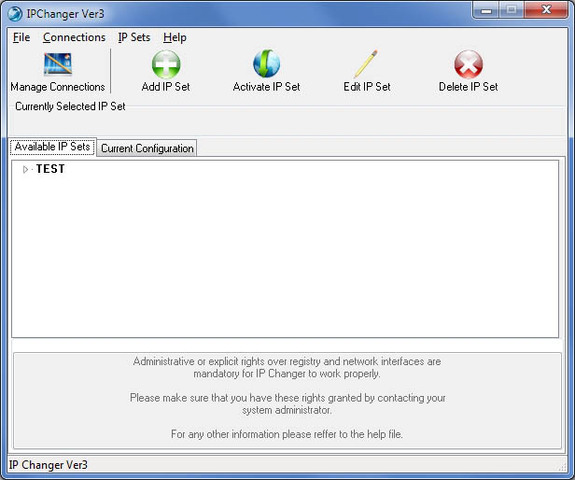The height and width of the screenshot is (480, 575).
Task: Expand the TEST tree node arrow
Action: tap(25, 169)
